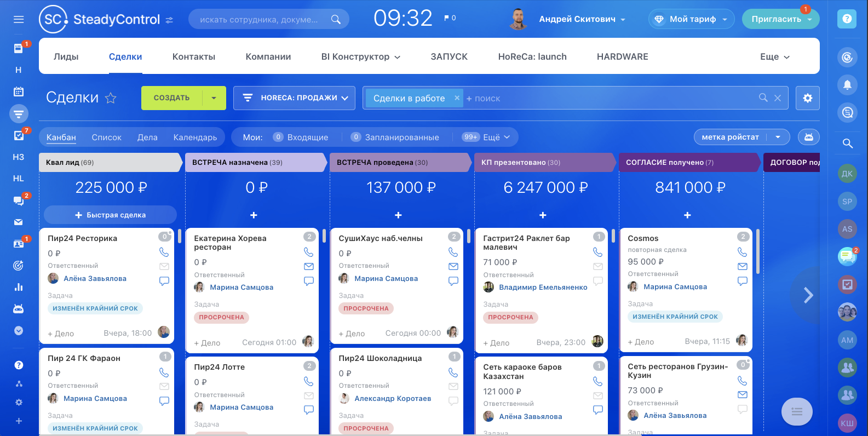
Task: Switch to Компании tab
Action: 268,56
